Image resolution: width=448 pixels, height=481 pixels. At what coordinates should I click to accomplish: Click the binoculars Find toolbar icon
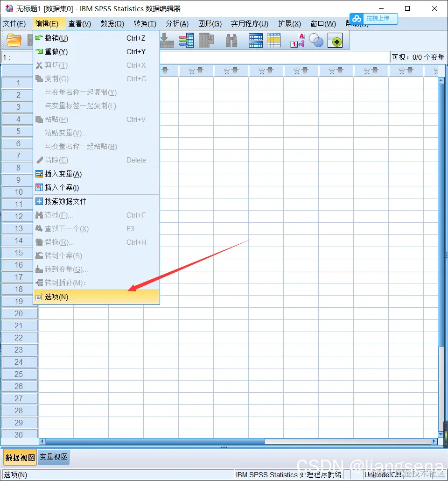231,41
